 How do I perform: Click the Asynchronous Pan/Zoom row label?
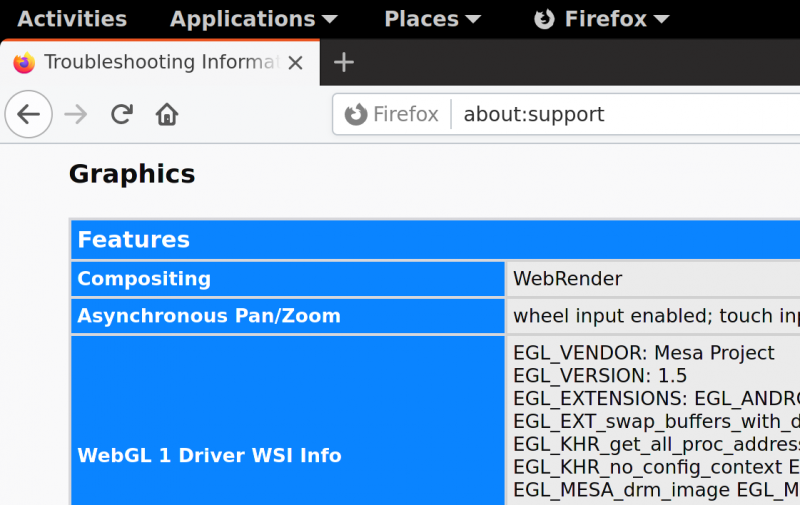click(288, 316)
